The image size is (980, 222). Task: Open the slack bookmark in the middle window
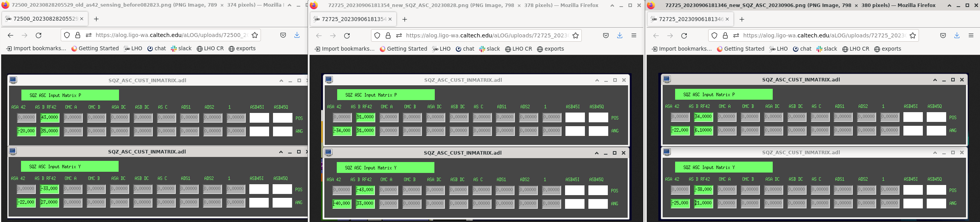490,49
